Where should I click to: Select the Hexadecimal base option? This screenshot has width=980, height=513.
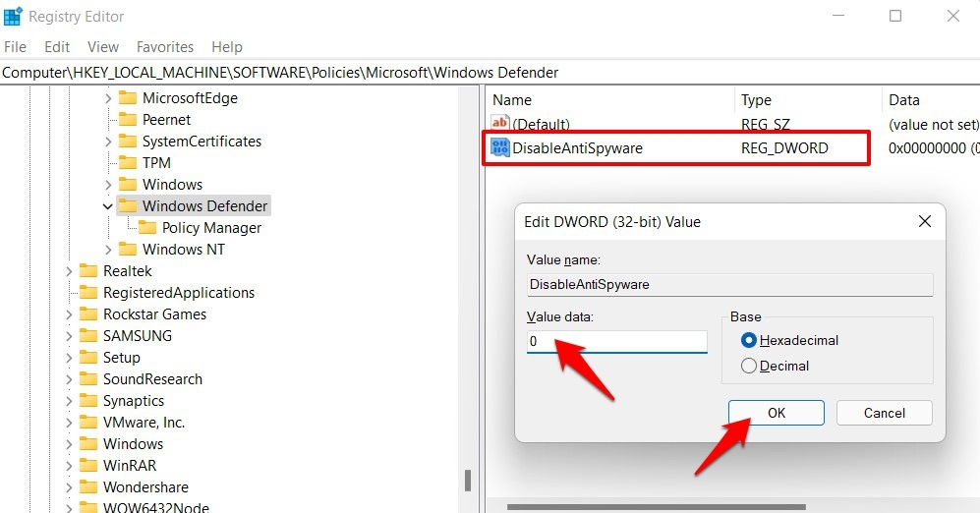(x=750, y=340)
